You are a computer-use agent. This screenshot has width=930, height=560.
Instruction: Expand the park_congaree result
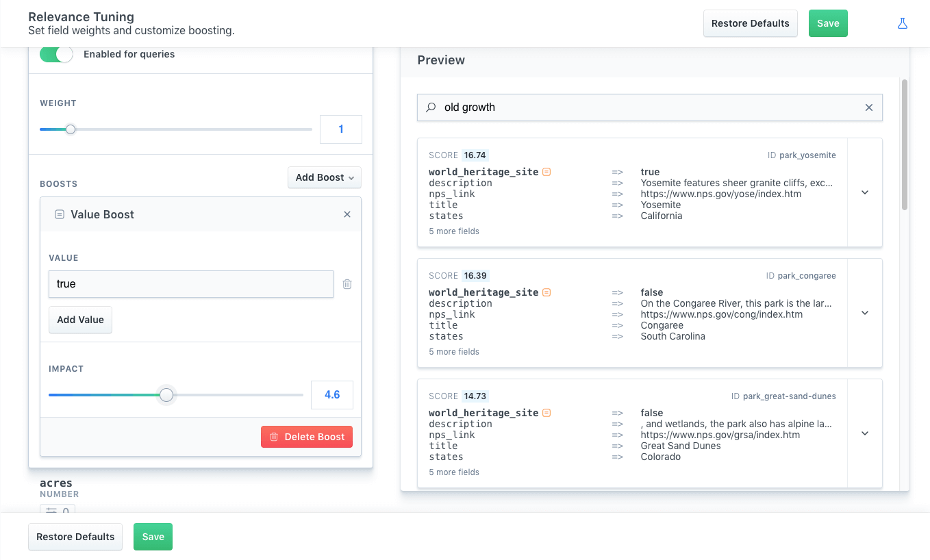(x=864, y=313)
